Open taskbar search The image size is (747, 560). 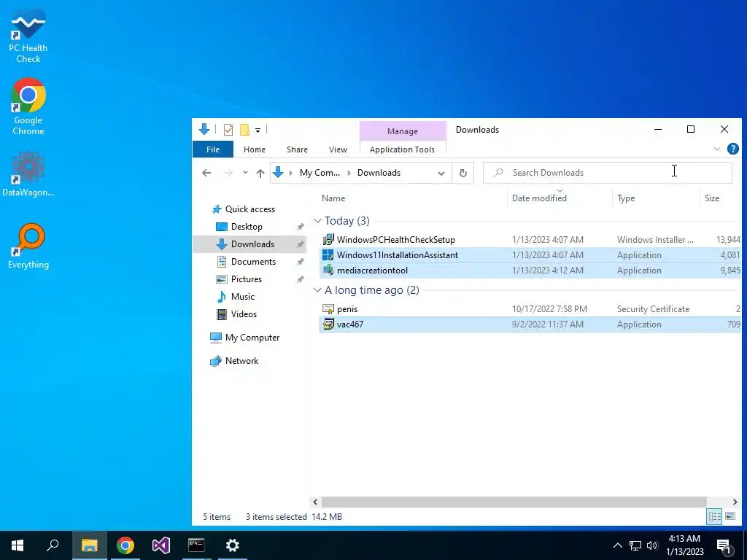coord(53,545)
